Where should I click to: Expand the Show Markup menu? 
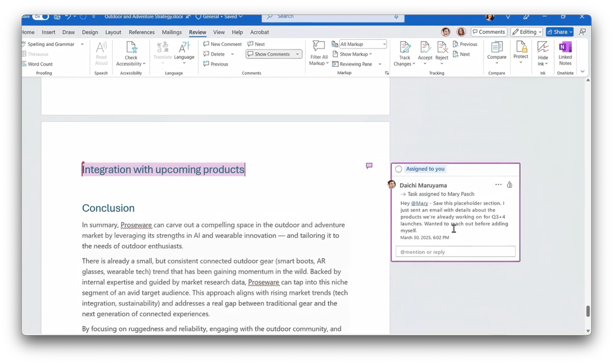click(353, 55)
